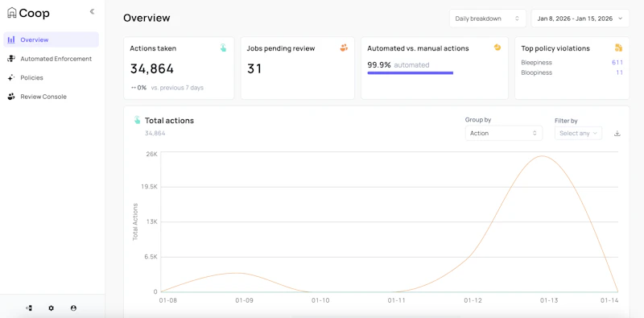The height and width of the screenshot is (318, 644).
Task: Click the 34,864 actions taken value
Action: pyautogui.click(x=152, y=68)
